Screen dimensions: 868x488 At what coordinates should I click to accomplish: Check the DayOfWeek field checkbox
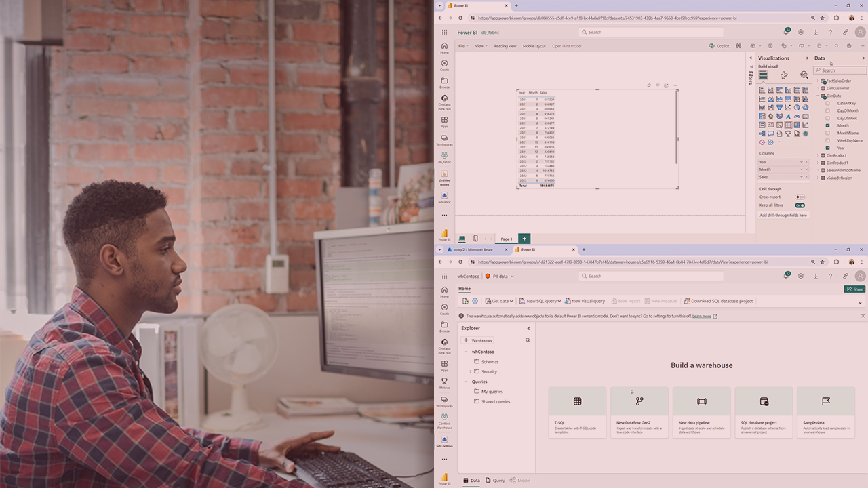pos(827,118)
